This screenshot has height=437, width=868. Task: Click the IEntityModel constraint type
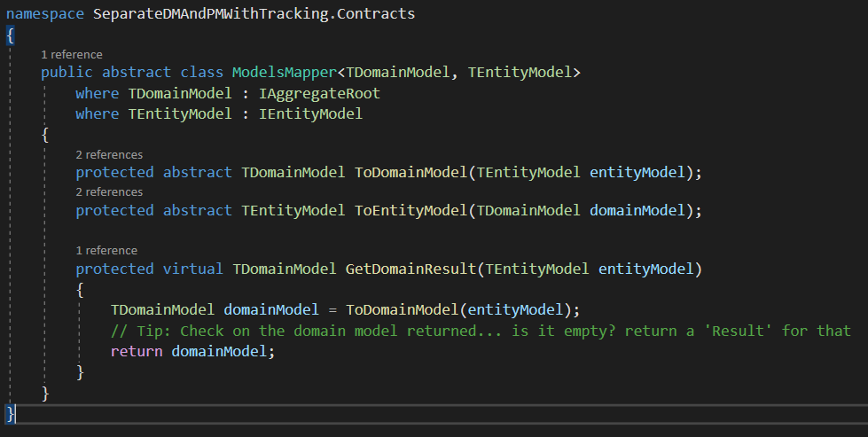pyautogui.click(x=310, y=114)
